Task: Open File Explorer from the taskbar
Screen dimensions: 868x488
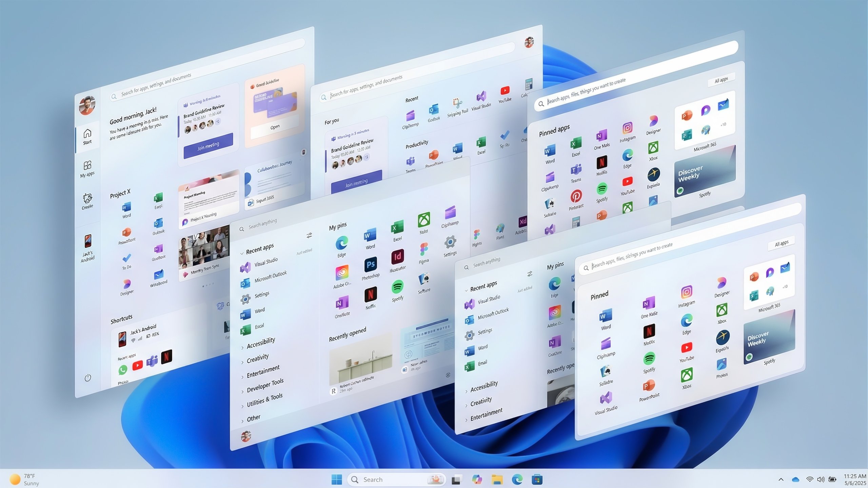Action: click(497, 480)
